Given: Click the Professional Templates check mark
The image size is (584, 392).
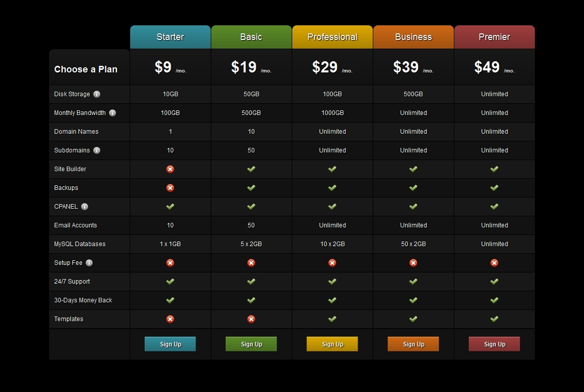Looking at the screenshot, I should point(332,319).
